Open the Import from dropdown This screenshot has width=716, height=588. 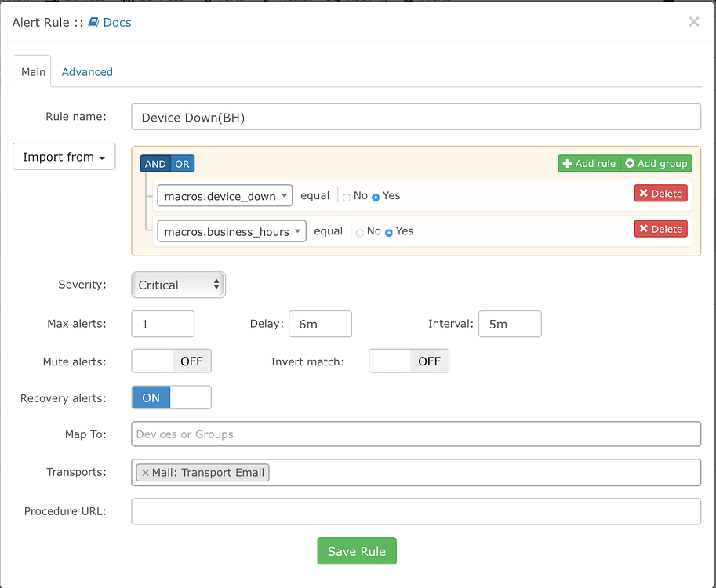pos(64,156)
